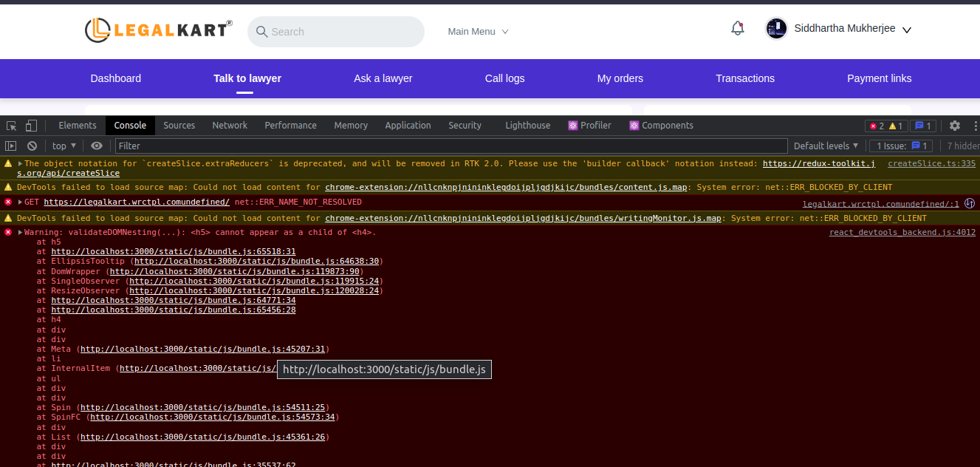The width and height of the screenshot is (980, 467).
Task: Open DevTools settings gear
Action: click(x=955, y=126)
